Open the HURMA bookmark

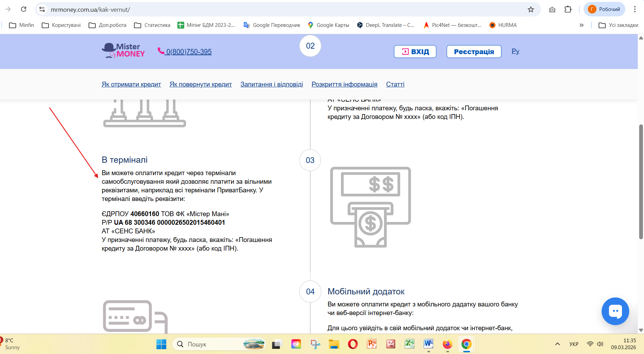pyautogui.click(x=503, y=25)
